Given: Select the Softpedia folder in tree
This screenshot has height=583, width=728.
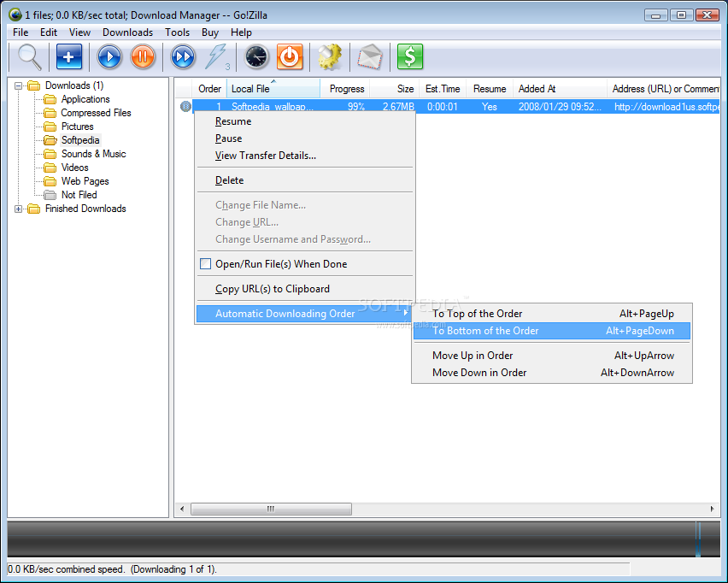Looking at the screenshot, I should 80,140.
